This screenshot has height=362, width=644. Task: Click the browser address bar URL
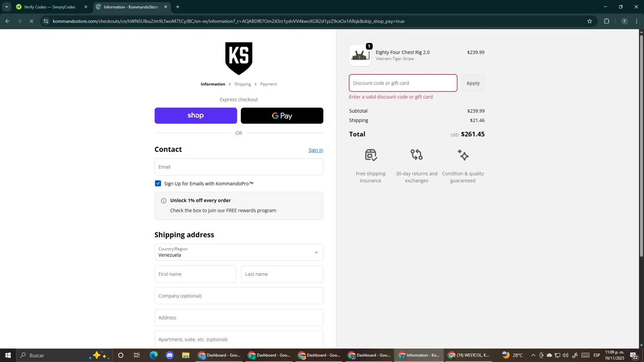coord(228,21)
